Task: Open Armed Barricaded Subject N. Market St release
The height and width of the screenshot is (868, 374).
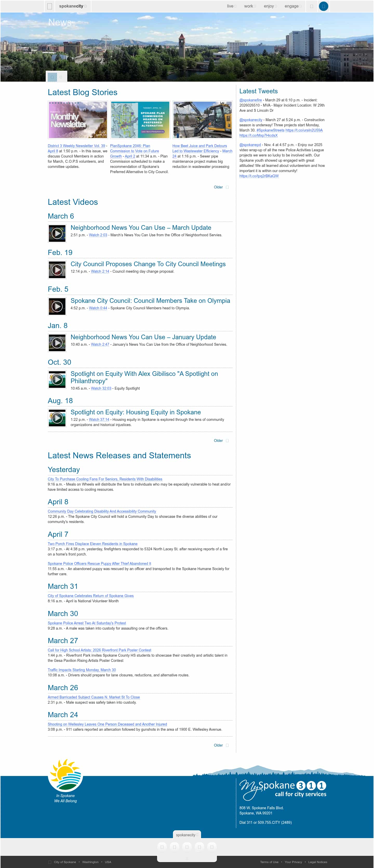Action: point(94,697)
